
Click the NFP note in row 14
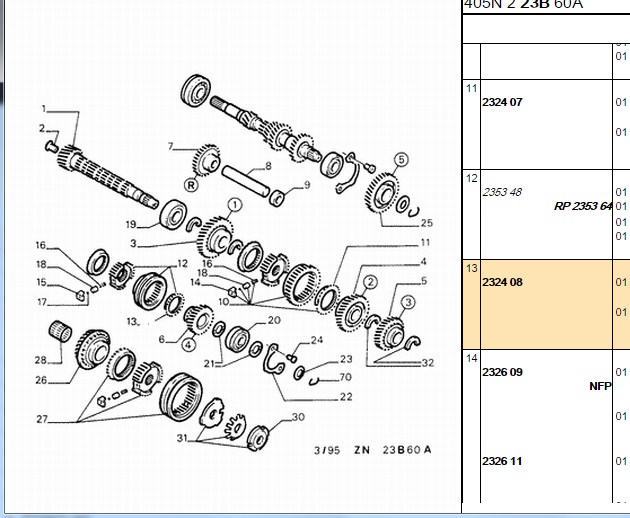[x=600, y=386]
